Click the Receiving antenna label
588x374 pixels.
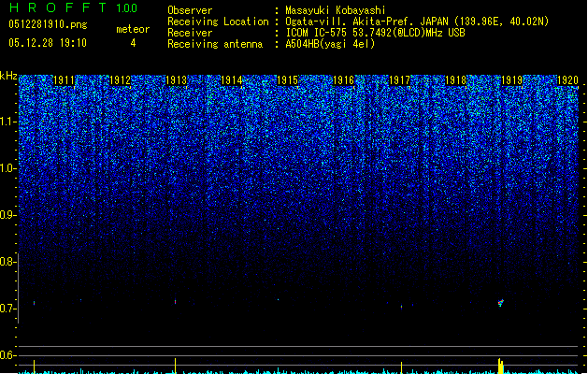point(215,44)
